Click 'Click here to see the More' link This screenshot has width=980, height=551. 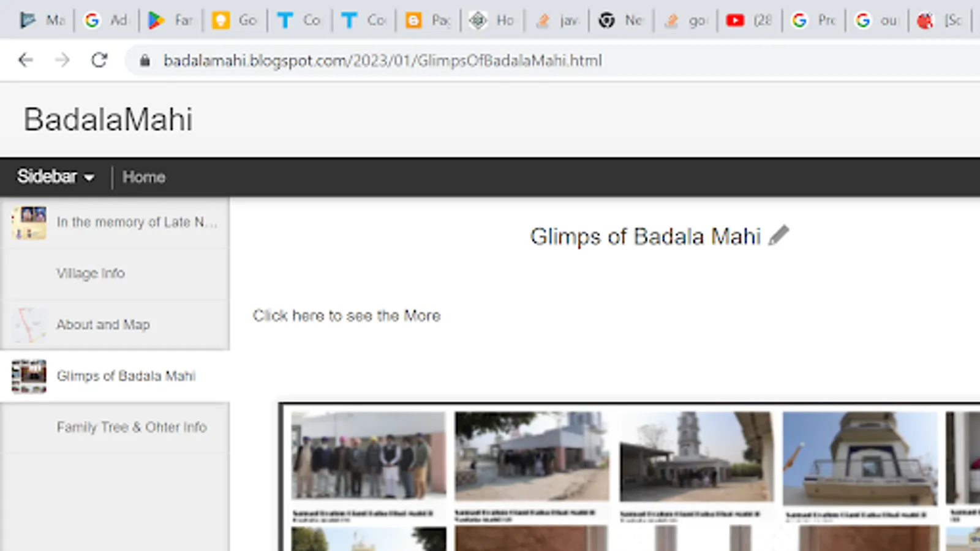(347, 316)
